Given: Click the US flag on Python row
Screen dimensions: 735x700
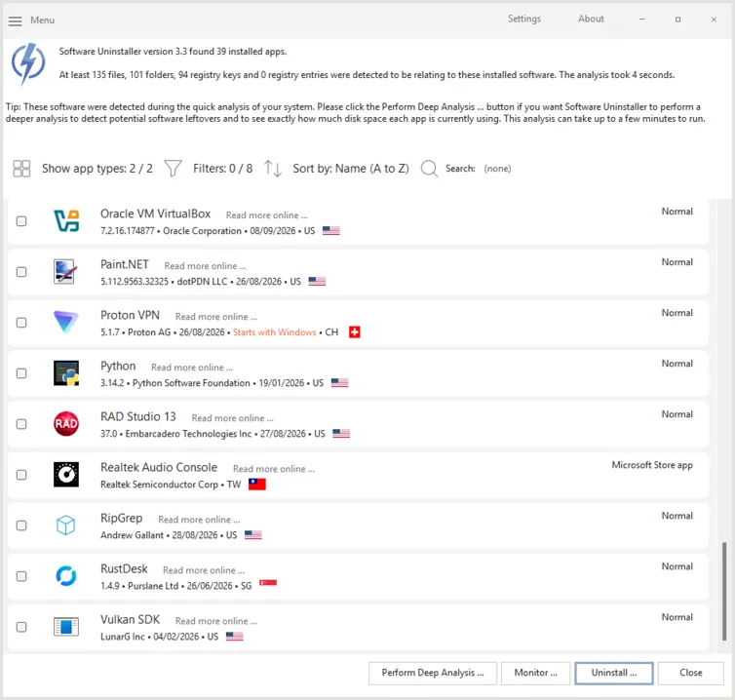Looking at the screenshot, I should pos(340,382).
